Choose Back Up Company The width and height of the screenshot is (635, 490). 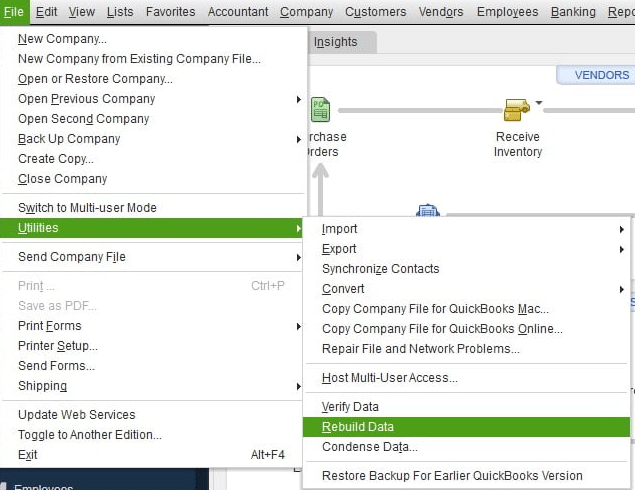tap(69, 139)
